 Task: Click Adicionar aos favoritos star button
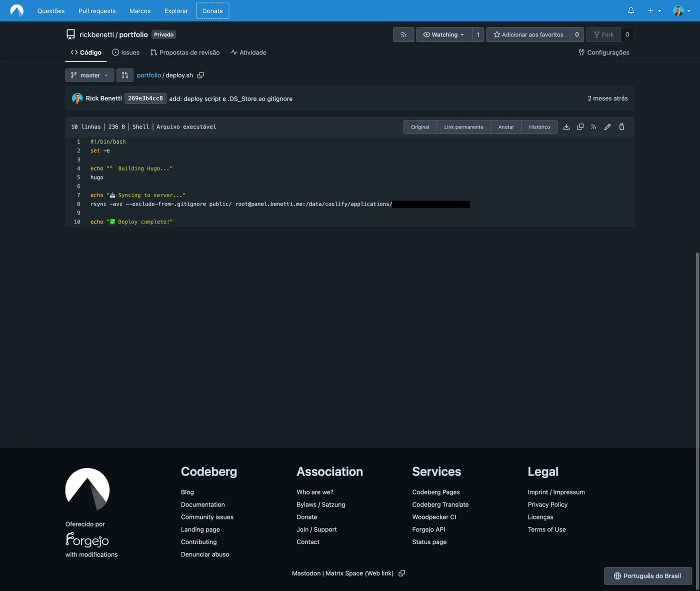pos(528,34)
